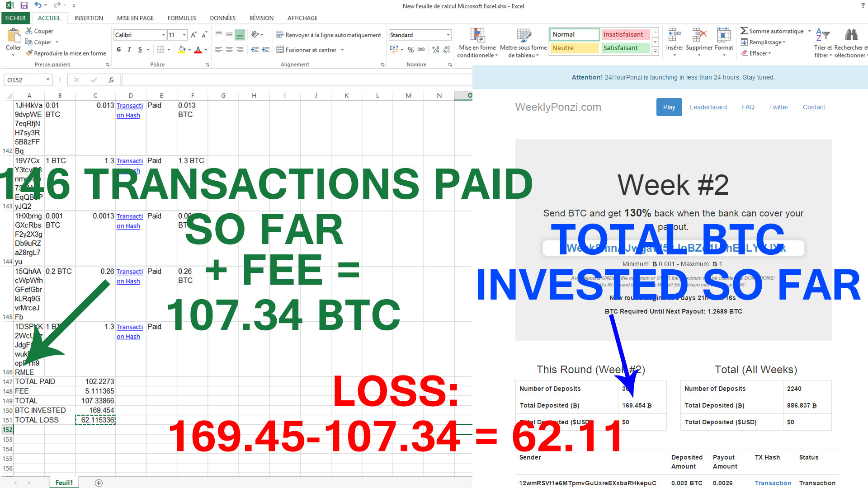Expand the cell styles gallery
Screen dimensions: 868x488
[x=655, y=52]
